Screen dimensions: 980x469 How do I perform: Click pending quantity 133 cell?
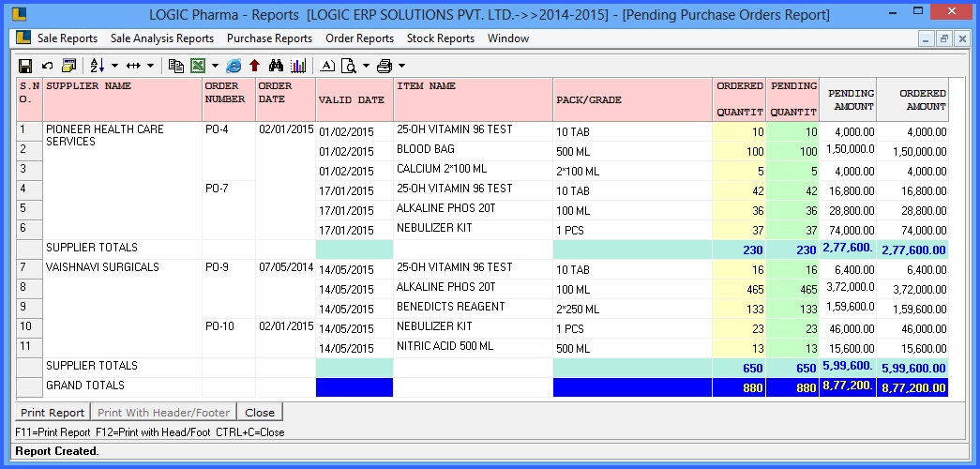pos(792,309)
